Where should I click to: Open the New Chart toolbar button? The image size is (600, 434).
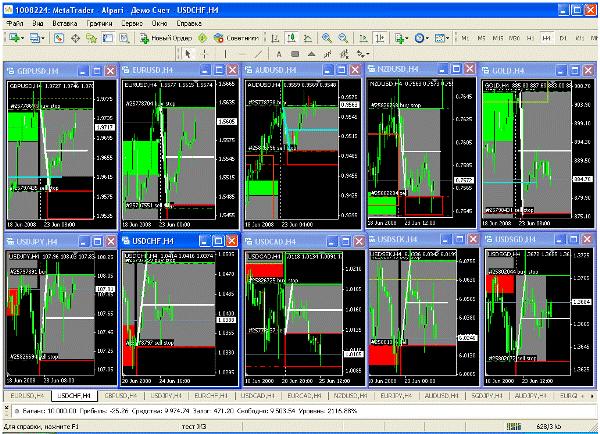pyautogui.click(x=14, y=38)
